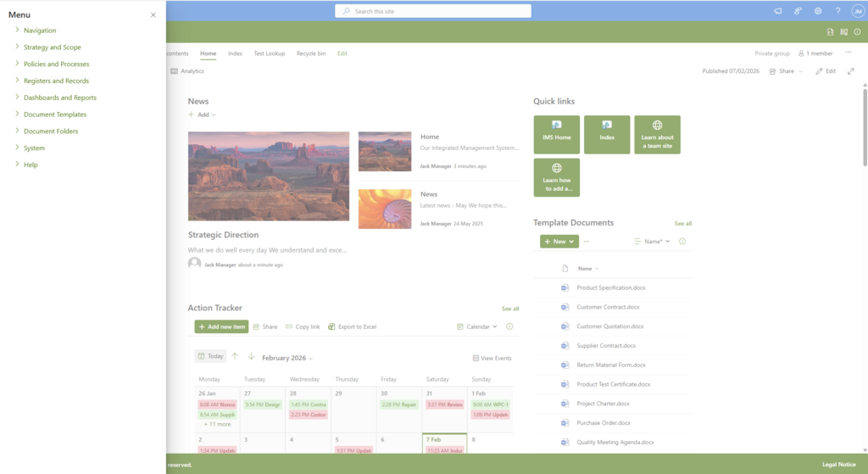Open the February 2026 month picker
The width and height of the screenshot is (868, 474).
(x=287, y=358)
